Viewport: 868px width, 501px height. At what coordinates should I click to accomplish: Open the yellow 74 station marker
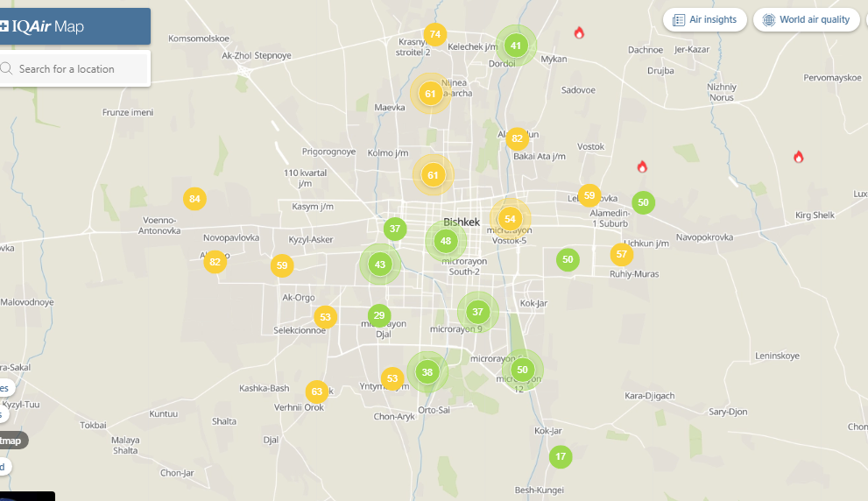tap(435, 34)
